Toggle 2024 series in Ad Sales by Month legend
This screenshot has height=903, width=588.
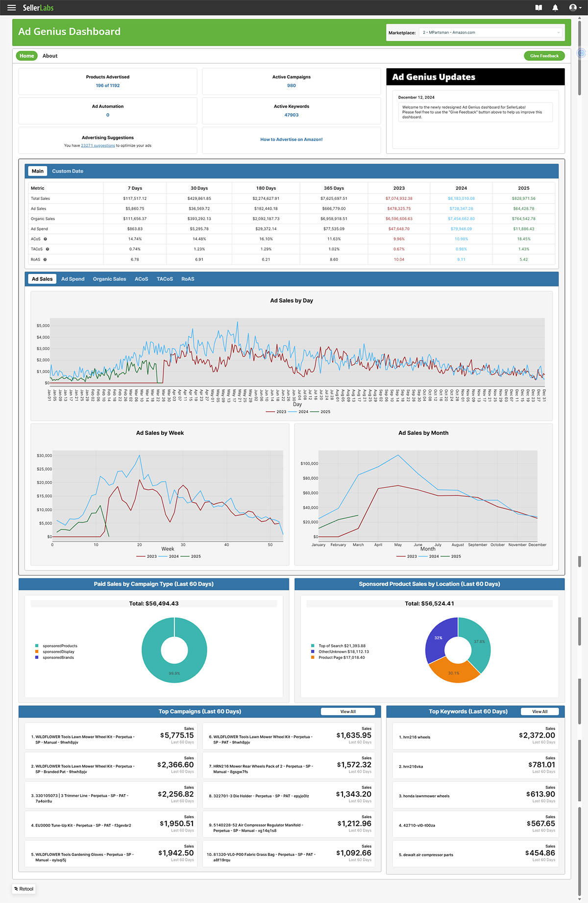(429, 556)
